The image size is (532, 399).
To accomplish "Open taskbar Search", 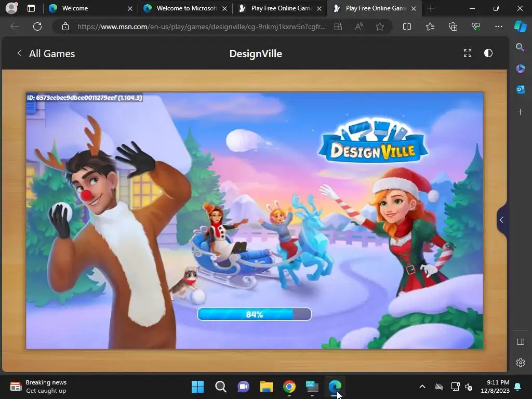I will click(x=220, y=387).
